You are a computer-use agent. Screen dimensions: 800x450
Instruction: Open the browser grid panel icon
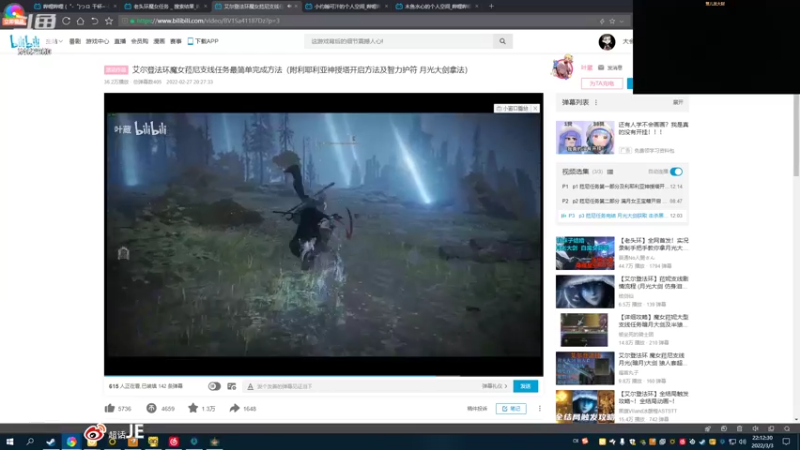pos(45,21)
